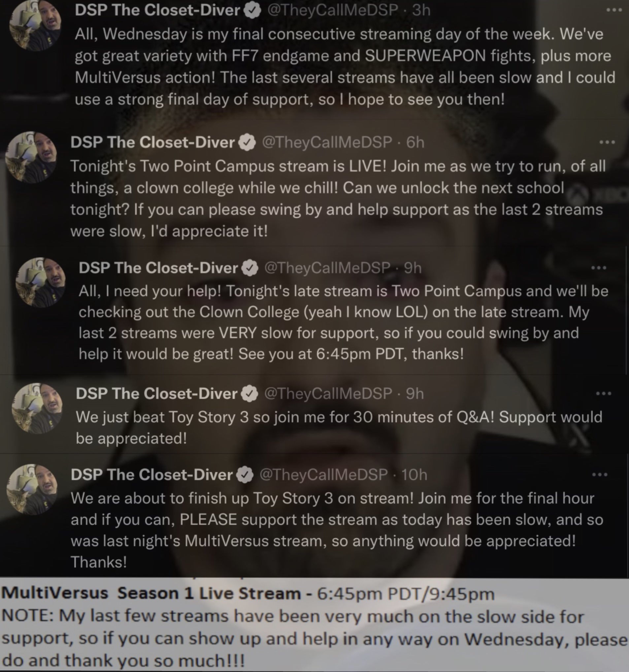Open the three-dot menu on the 10h tweet
This screenshot has height=672, width=629.
coord(600,475)
